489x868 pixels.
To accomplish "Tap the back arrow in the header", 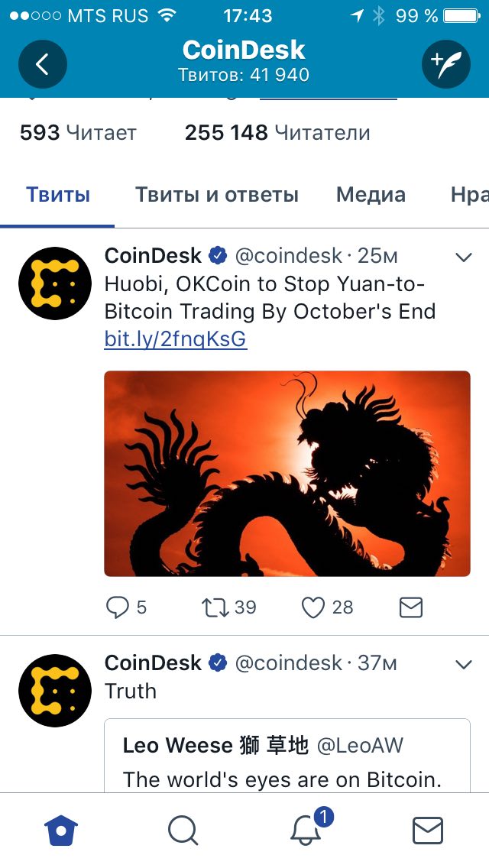I will (43, 64).
